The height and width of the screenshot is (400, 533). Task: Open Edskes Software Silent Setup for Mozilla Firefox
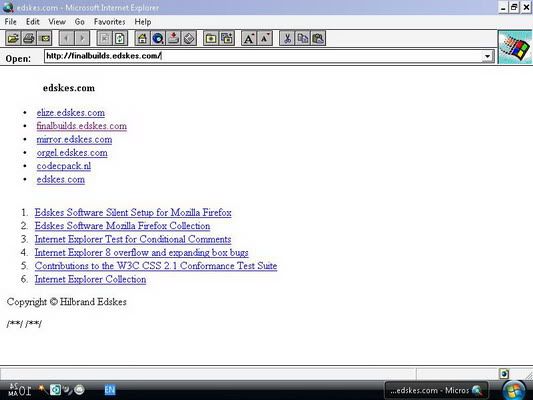coord(133,212)
